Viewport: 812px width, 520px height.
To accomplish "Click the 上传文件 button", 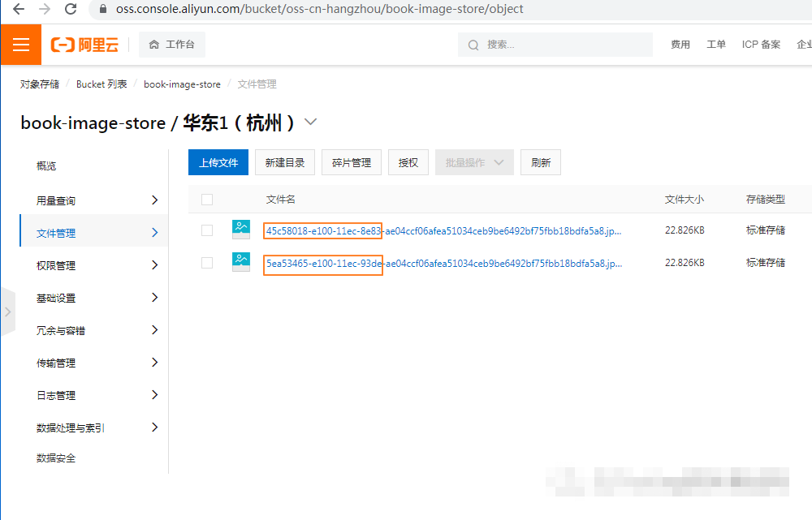I will [218, 162].
